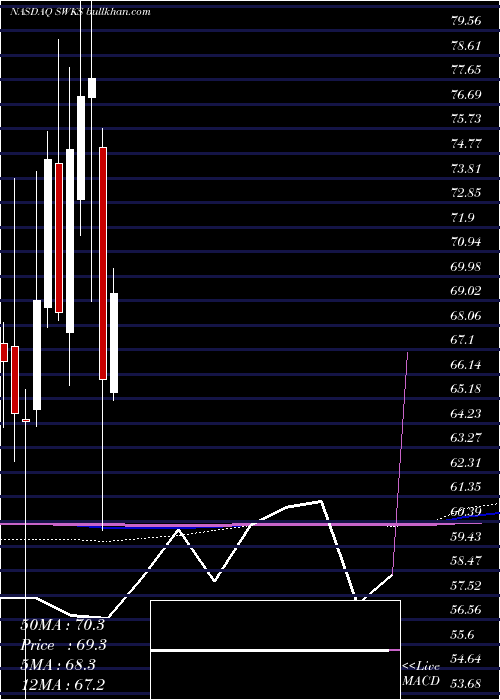Click the 55.6 price axis value
Image resolution: width=500 pixels, height=700 pixels.
(x=462, y=635)
